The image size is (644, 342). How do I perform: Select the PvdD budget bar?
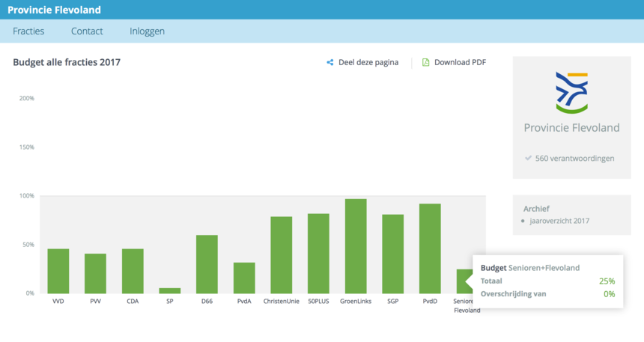(x=430, y=248)
